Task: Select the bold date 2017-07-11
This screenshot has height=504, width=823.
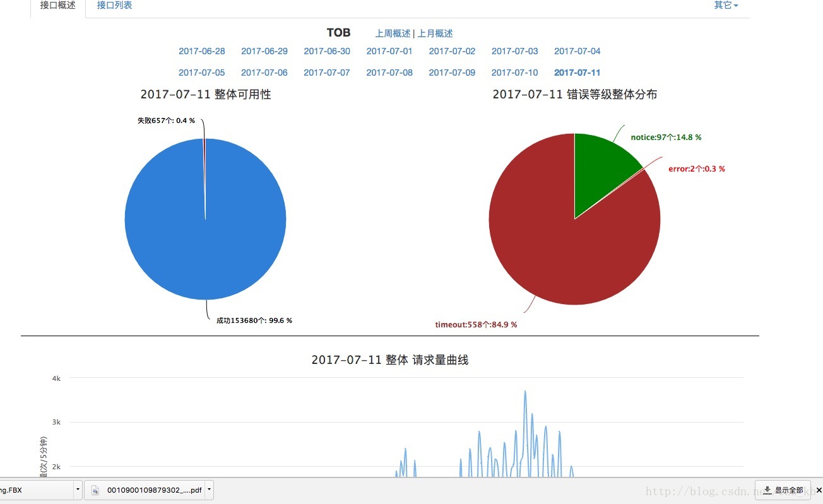Action: pyautogui.click(x=577, y=73)
